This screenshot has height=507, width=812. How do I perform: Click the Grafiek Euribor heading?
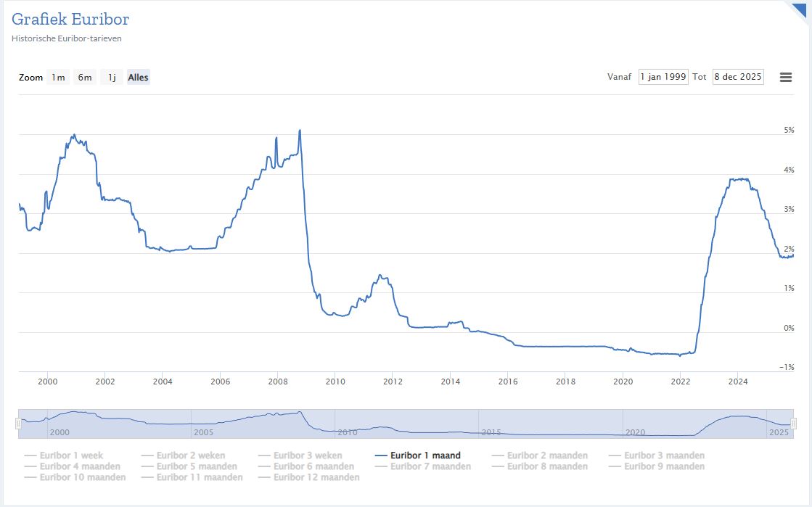[x=70, y=20]
